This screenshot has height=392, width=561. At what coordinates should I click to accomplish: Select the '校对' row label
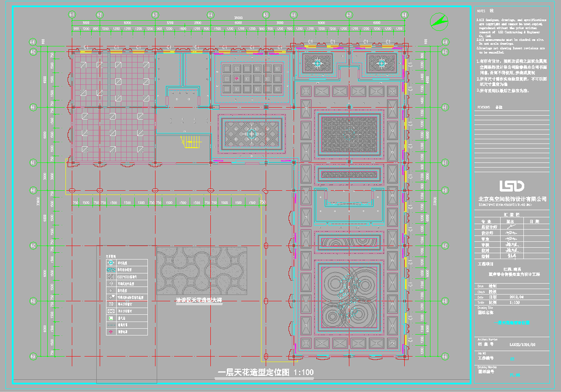pyautogui.click(x=485, y=250)
